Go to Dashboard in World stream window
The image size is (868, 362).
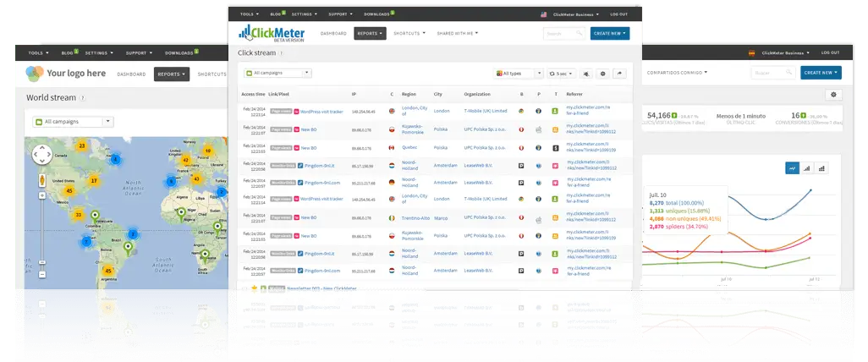click(132, 74)
